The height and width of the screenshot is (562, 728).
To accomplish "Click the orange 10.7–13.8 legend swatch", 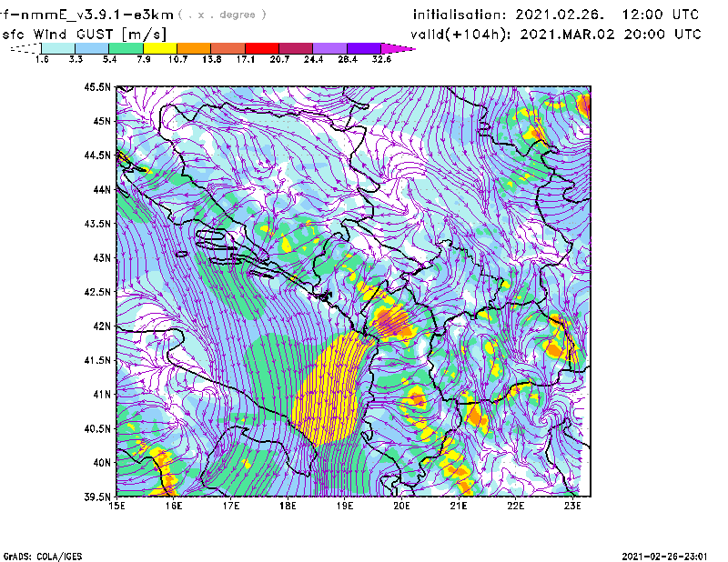I will point(194,48).
